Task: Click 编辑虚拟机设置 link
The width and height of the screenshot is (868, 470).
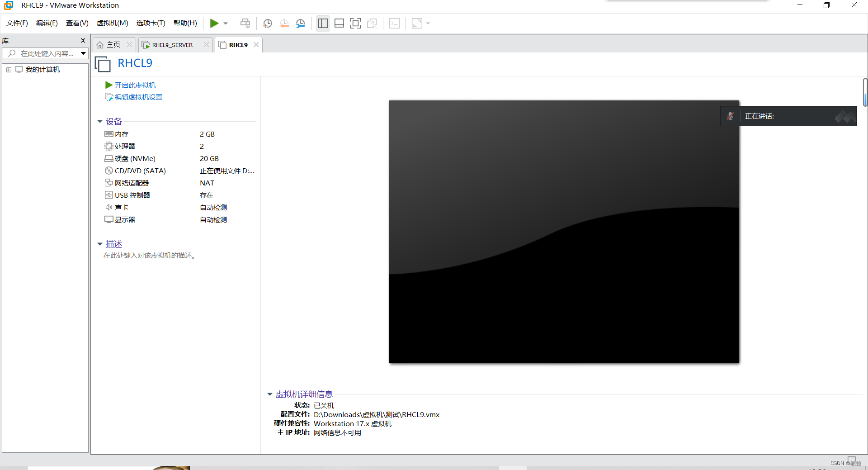Action: pos(138,97)
